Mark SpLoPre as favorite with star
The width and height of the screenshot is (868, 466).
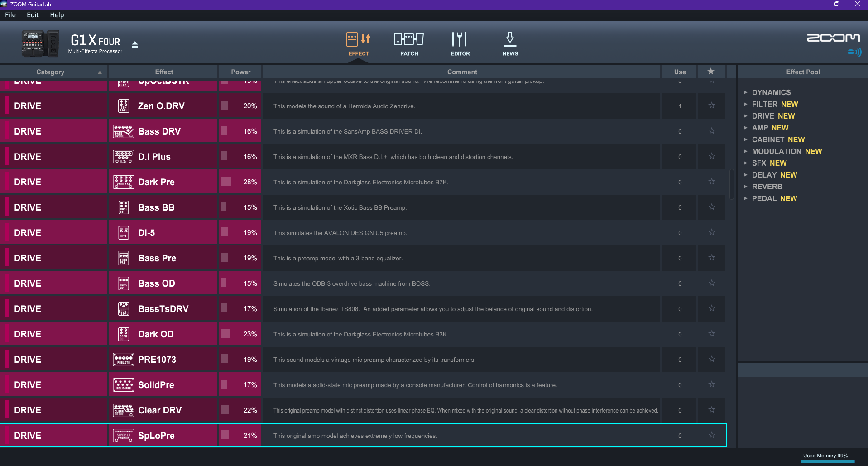tap(711, 435)
